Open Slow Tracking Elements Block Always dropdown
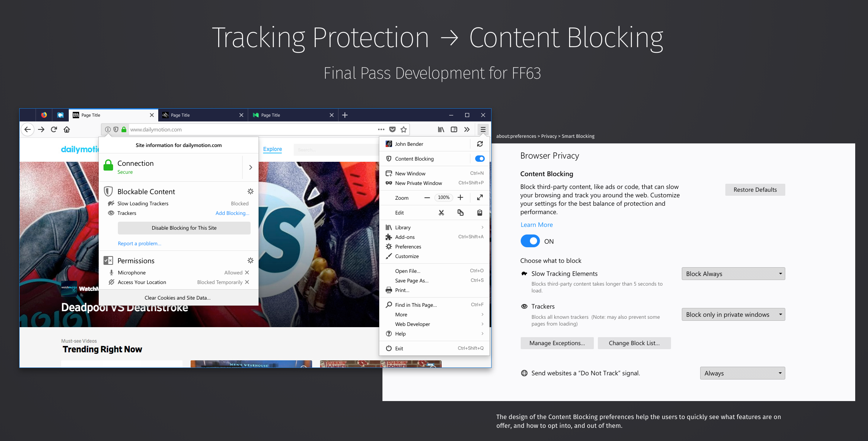Image resolution: width=868 pixels, height=441 pixels. (733, 274)
